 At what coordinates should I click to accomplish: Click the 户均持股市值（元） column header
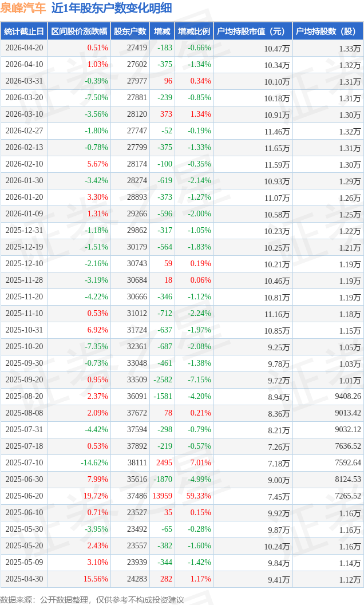[252, 31]
